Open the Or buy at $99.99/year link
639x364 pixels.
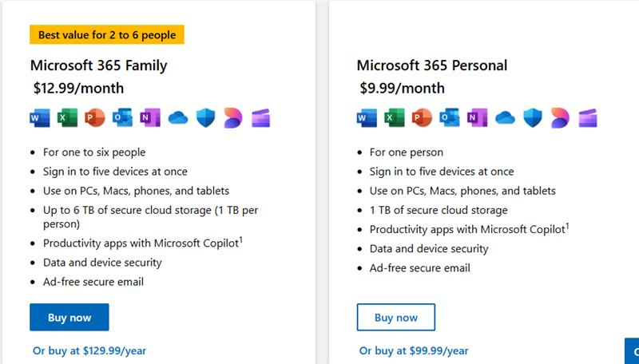point(414,350)
